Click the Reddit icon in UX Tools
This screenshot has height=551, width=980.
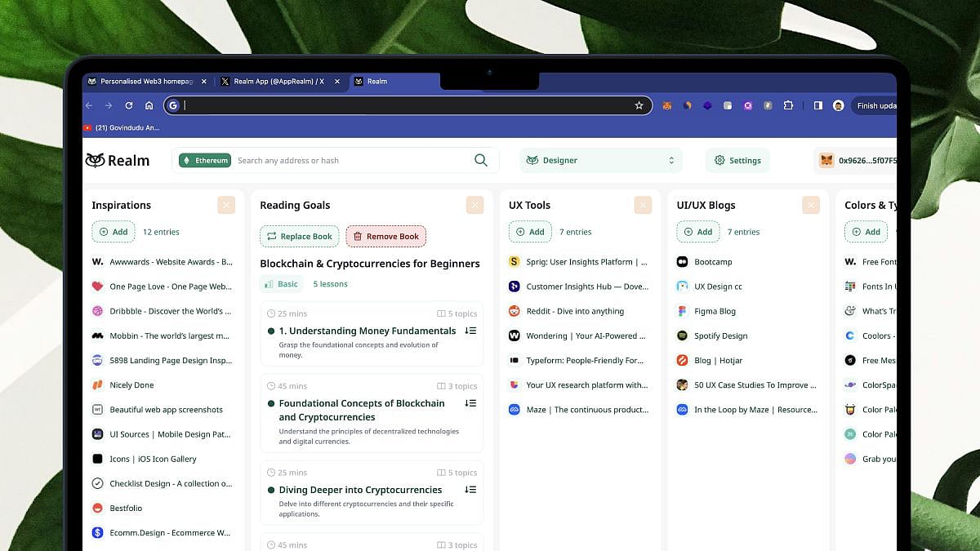[x=514, y=311]
